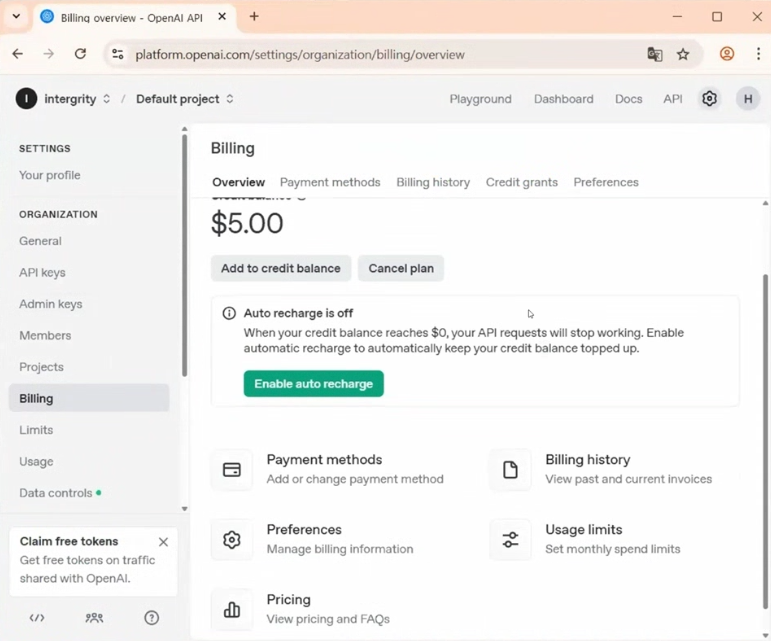
Task: Switch to the Credit grants tab
Action: [522, 182]
